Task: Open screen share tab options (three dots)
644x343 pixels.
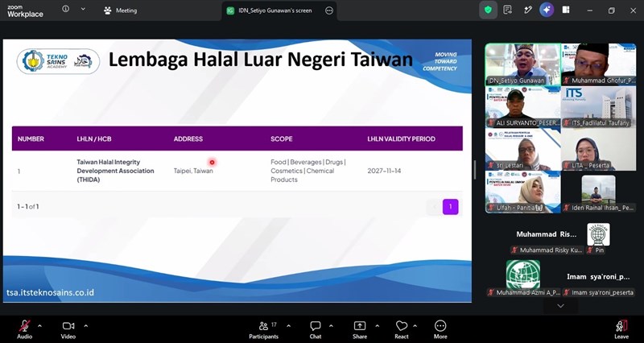Action: pyautogui.click(x=329, y=10)
